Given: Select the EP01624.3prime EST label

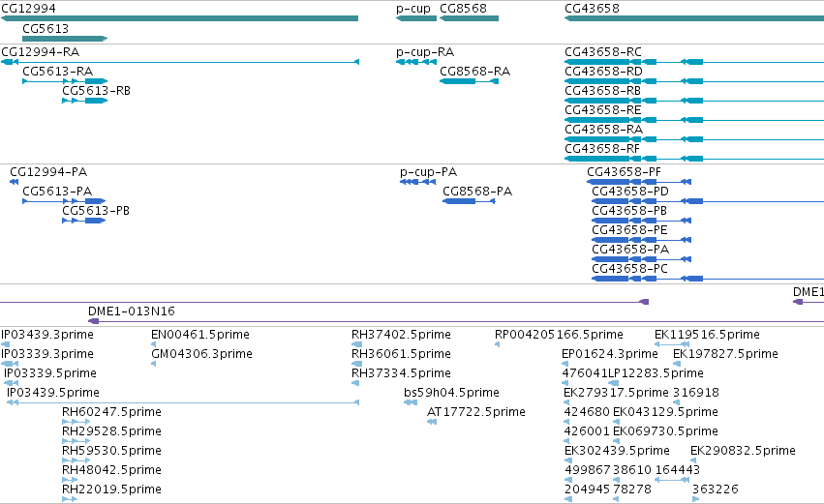Looking at the screenshot, I should (x=610, y=354).
